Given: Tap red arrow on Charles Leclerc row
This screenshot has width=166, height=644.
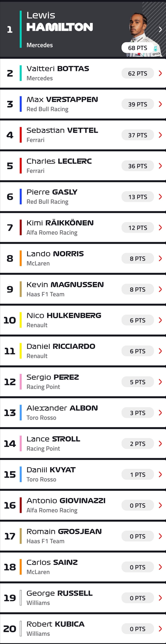Looking at the screenshot, I should tap(160, 166).
